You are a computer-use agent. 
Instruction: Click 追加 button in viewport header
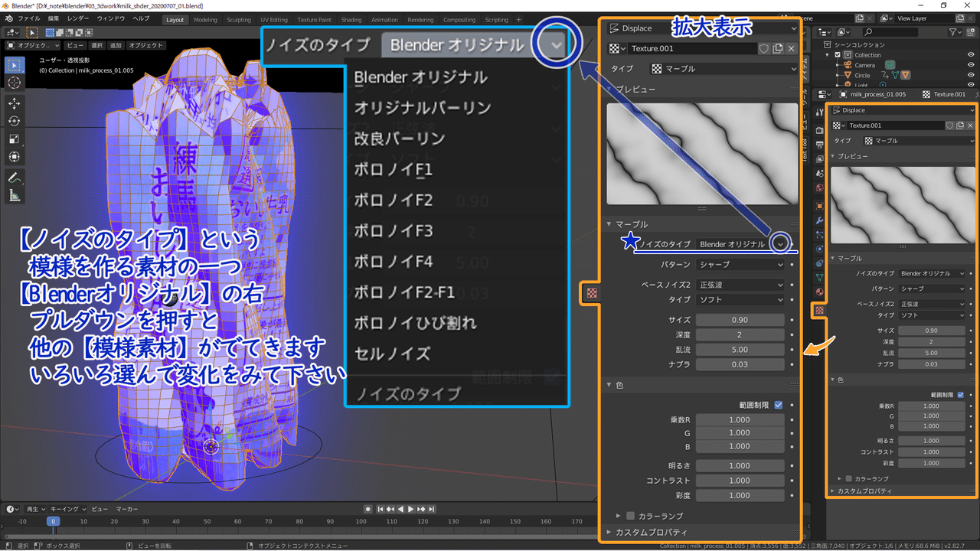pos(116,45)
